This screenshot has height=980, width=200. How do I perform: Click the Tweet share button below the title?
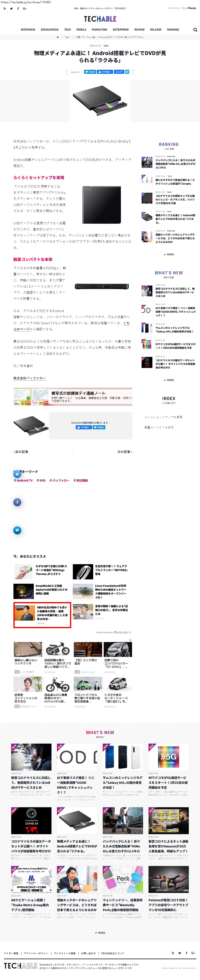tap(90, 72)
